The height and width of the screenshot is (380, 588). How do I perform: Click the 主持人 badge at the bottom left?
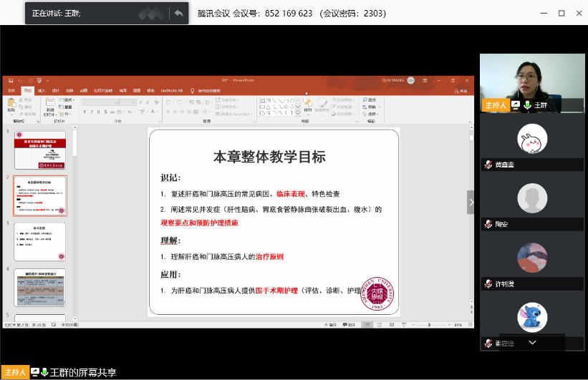[14, 372]
